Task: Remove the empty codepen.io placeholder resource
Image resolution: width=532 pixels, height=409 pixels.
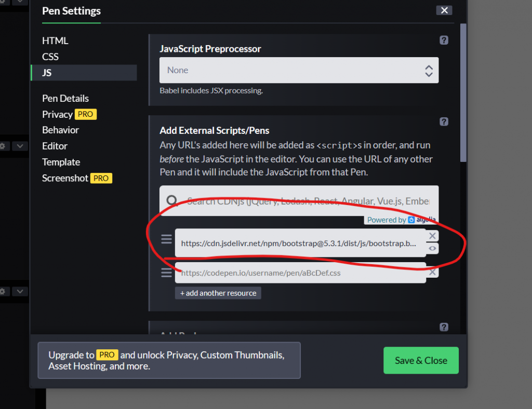Action: pyautogui.click(x=432, y=272)
